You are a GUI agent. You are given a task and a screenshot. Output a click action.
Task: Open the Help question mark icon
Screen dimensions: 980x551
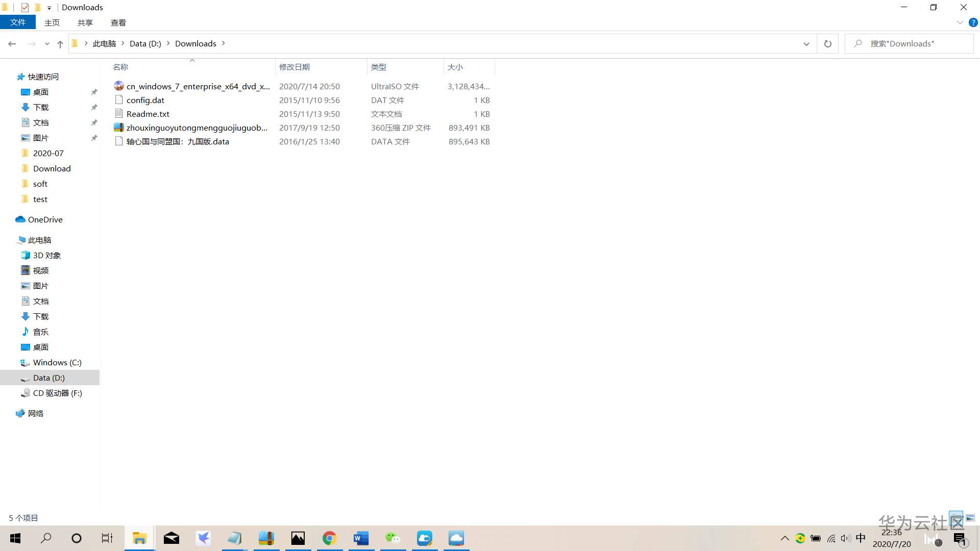coord(973,22)
